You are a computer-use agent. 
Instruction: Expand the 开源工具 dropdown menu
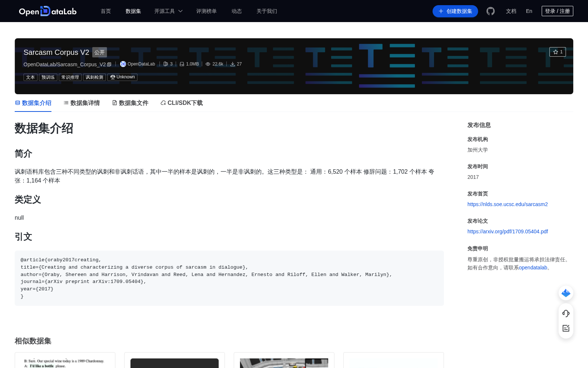[x=168, y=11]
